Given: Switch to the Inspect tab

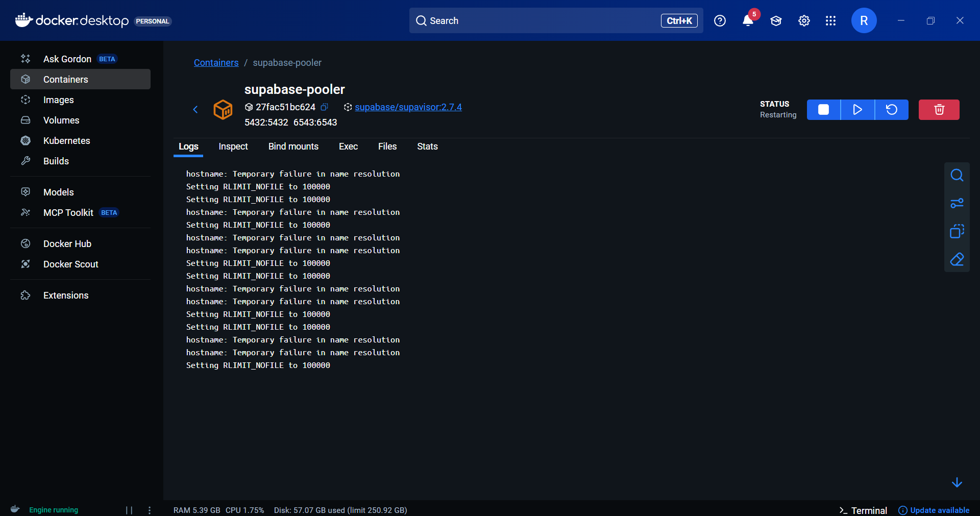Looking at the screenshot, I should (233, 146).
